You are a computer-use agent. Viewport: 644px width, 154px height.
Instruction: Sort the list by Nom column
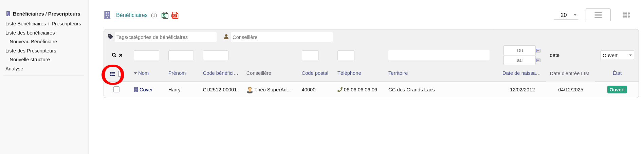click(x=143, y=73)
